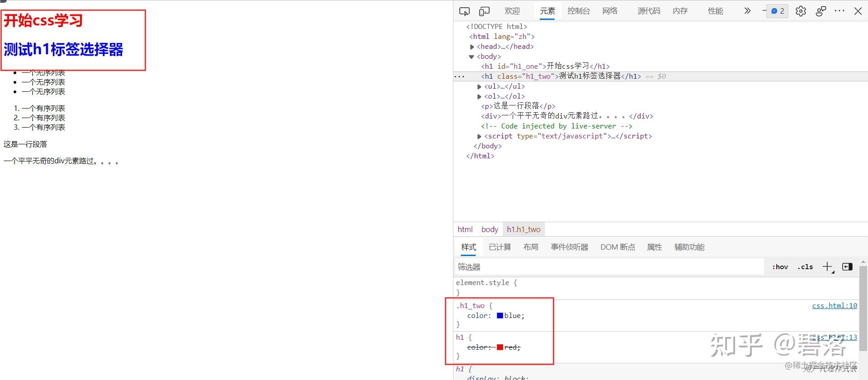Screen dimensions: 868x380
Task: Switch to the 内存 tab
Action: (x=680, y=11)
